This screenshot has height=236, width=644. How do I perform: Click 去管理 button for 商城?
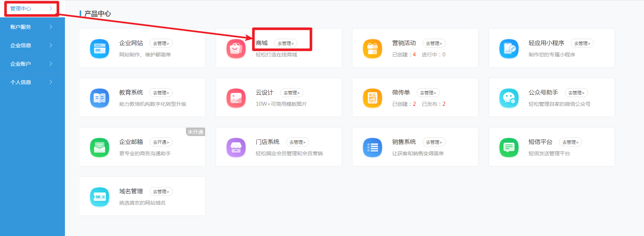[x=286, y=43]
